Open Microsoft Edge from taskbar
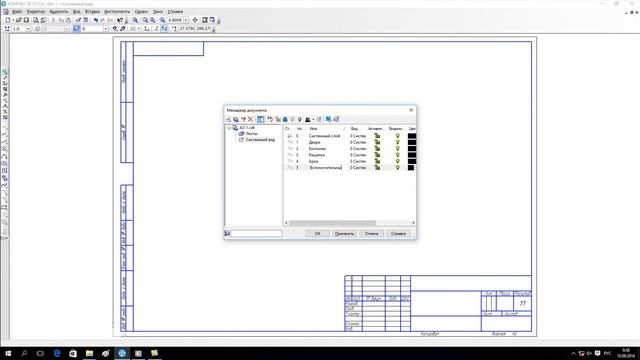 click(57, 353)
